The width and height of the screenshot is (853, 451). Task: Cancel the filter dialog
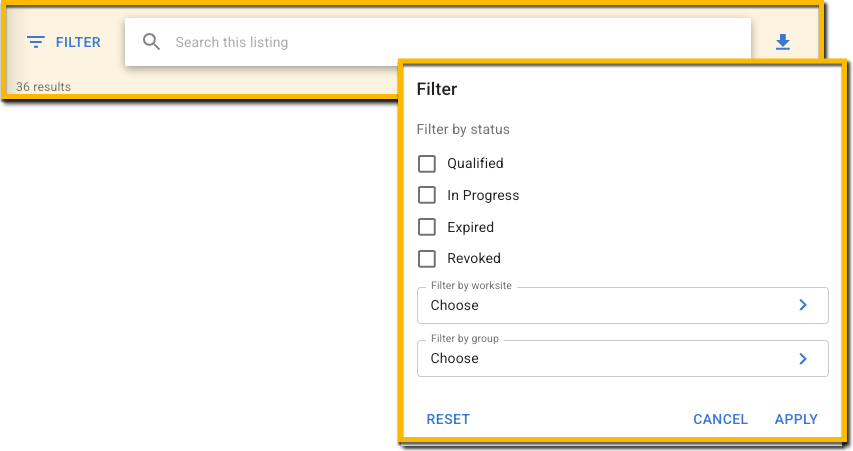pyautogui.click(x=720, y=419)
